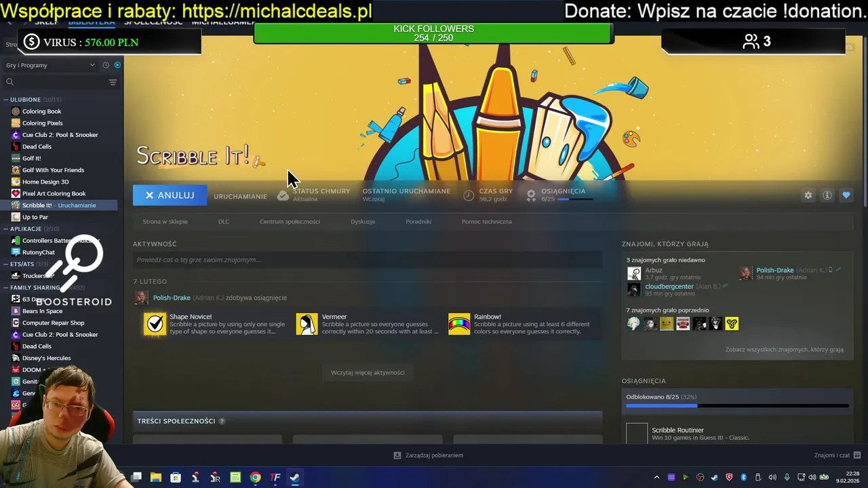
Task: Collapse the ULUBIONE category
Action: pyautogui.click(x=6, y=100)
